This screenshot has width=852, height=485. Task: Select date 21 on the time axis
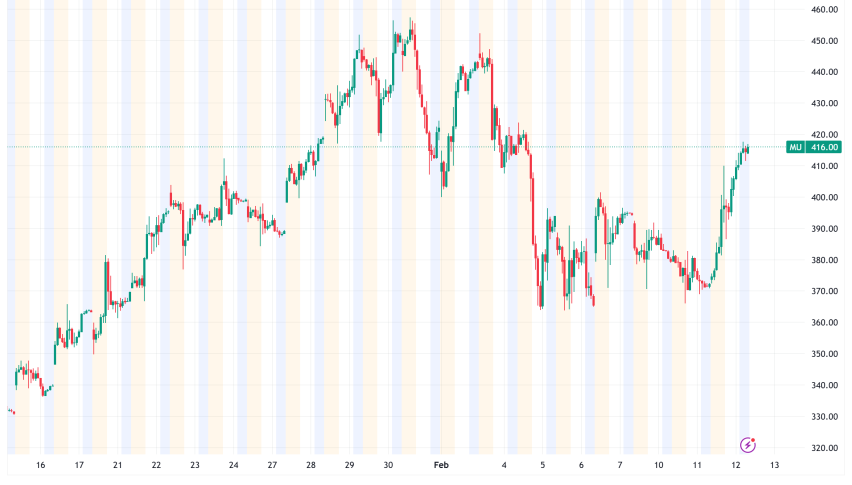118,466
